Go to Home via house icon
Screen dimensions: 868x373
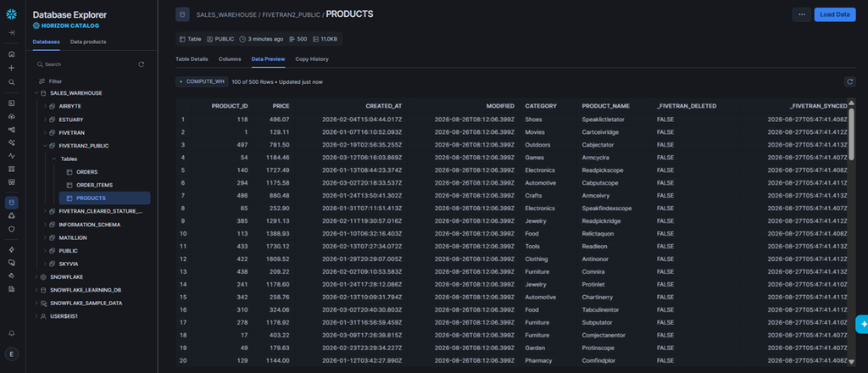12,54
